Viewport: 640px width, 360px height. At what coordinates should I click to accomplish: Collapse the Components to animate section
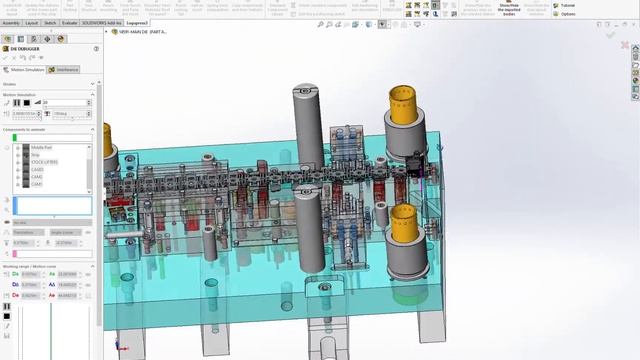(93, 129)
